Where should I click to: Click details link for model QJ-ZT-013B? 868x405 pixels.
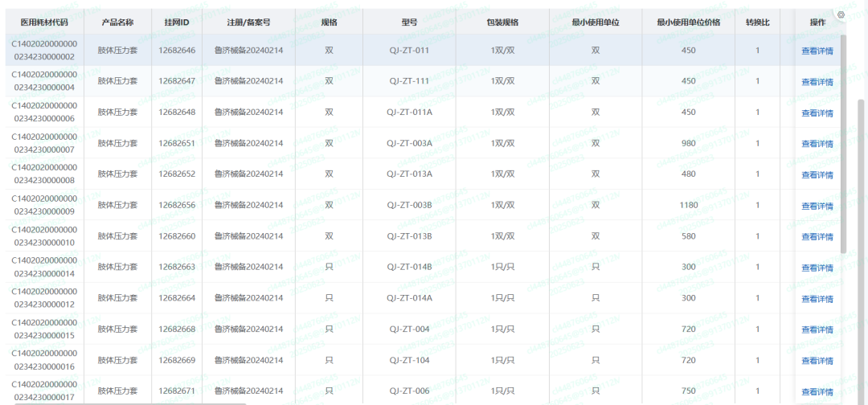pyautogui.click(x=817, y=237)
